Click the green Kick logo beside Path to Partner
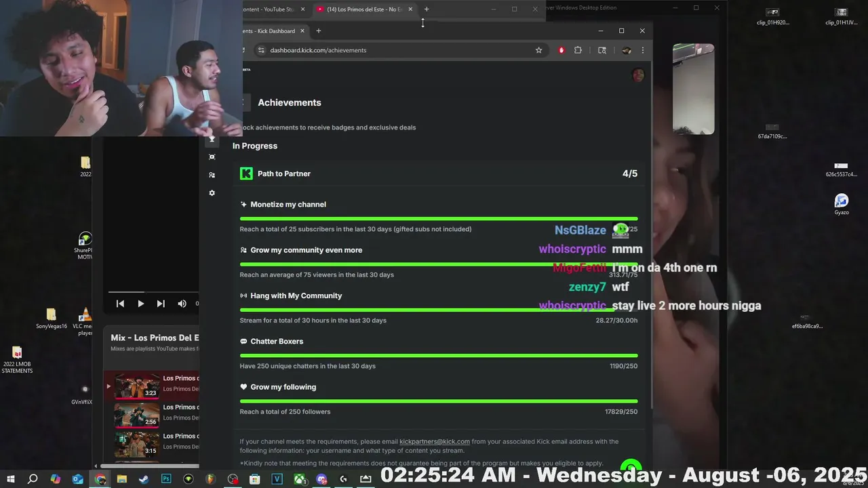This screenshot has height=488, width=868. click(246, 174)
